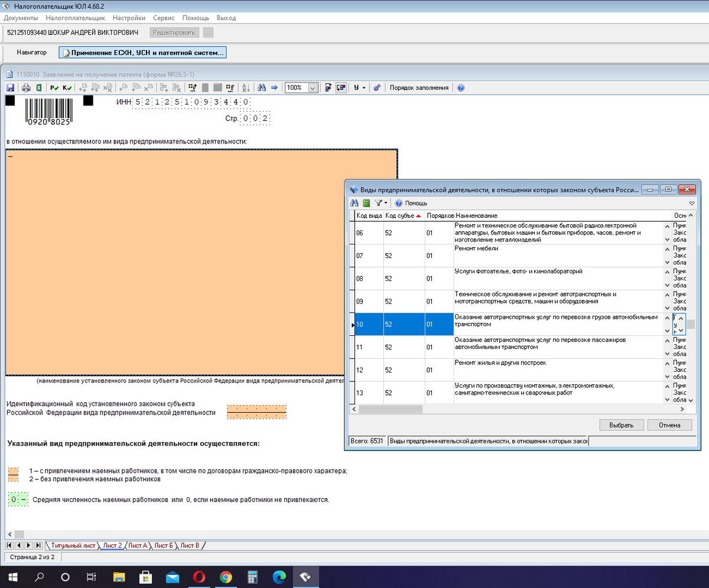
Task: Click the grid icon with red f
Action: (230, 87)
